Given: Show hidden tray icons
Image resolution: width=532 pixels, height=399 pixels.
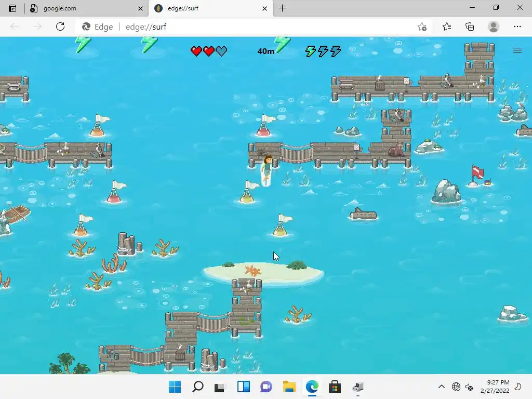Looking at the screenshot, I should 442,387.
